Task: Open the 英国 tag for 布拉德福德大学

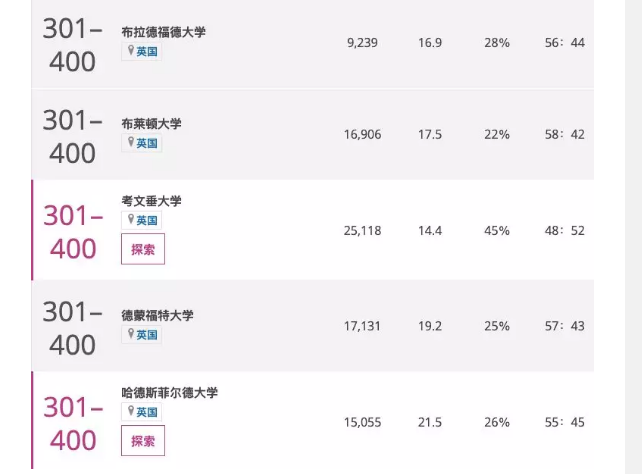Action: tap(142, 52)
